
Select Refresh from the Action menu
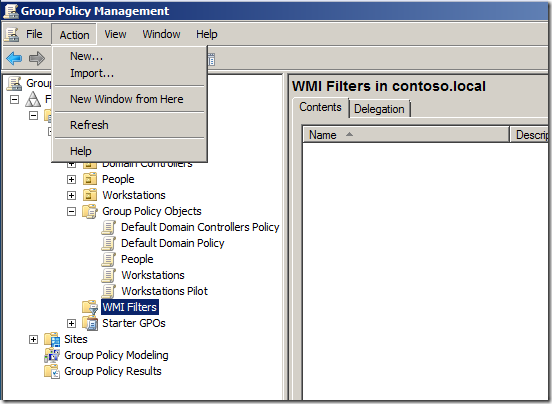point(89,125)
